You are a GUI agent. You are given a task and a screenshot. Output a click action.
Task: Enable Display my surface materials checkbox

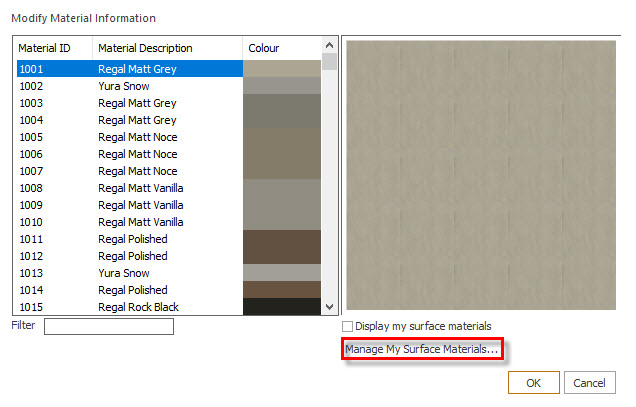(x=348, y=327)
